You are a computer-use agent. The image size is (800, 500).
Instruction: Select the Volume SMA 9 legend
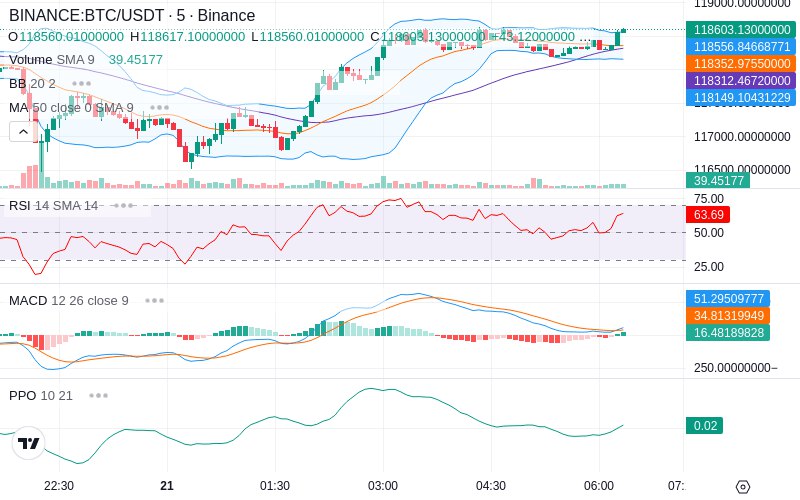point(52,60)
